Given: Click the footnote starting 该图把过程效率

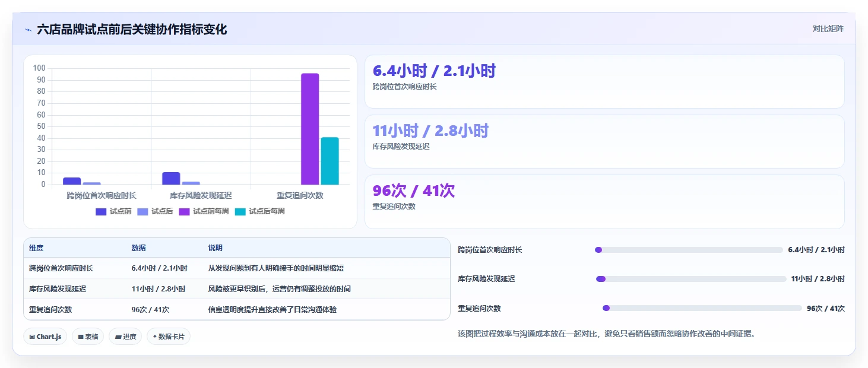Looking at the screenshot, I should click(x=606, y=334).
